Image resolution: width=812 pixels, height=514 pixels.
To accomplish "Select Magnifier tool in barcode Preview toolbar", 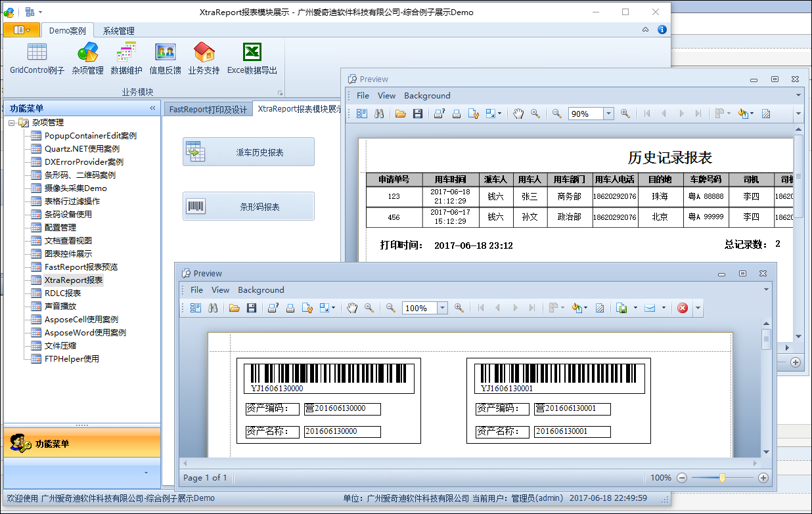I will pyautogui.click(x=369, y=308).
